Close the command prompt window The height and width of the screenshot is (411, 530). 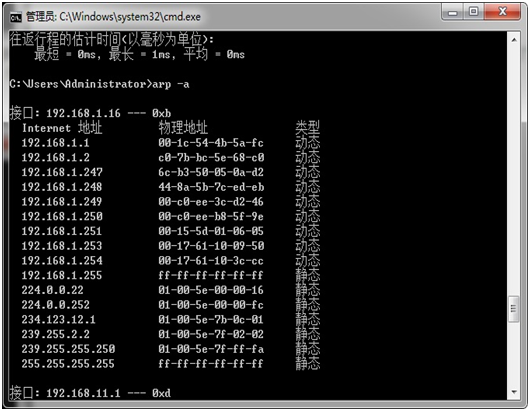tap(503, 13)
